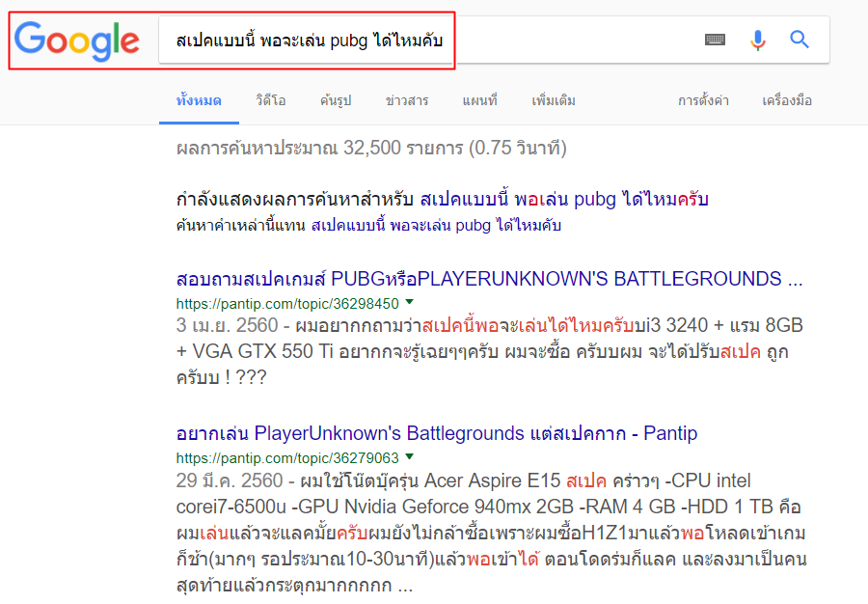Open result อยากเล่น PlayerUnknown's Battlegrounds แต่สเปคกาก

tap(437, 433)
